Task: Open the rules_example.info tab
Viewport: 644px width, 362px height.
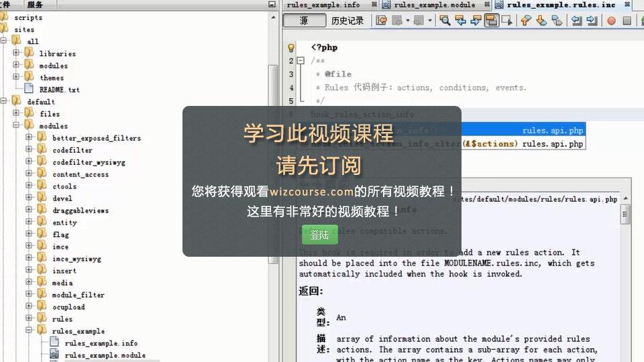Action: [x=323, y=5]
